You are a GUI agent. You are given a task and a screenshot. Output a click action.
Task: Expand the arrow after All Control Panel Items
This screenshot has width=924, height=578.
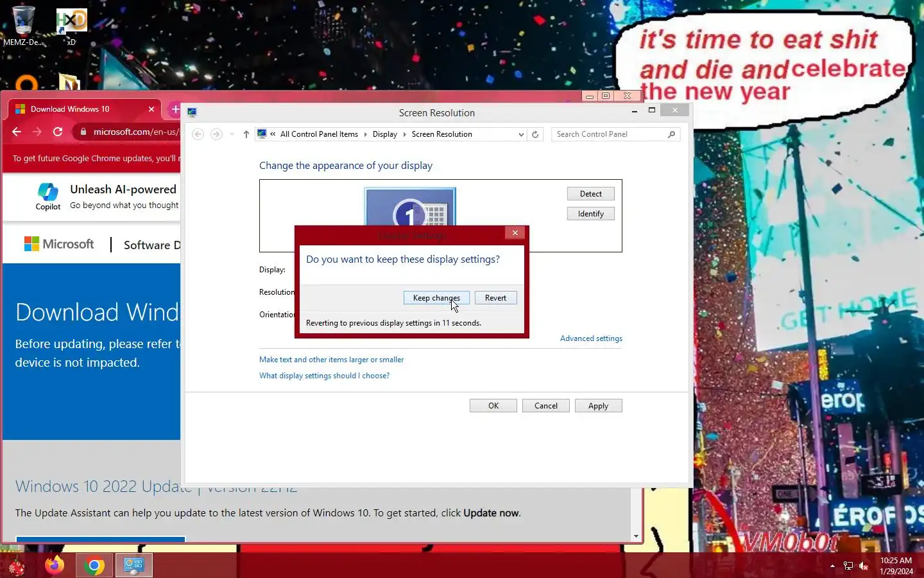point(366,134)
